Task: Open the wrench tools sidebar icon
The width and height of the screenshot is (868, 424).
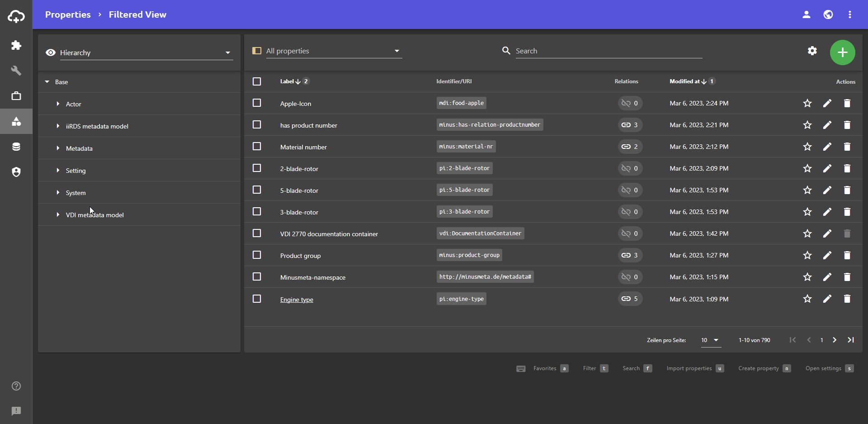Action: (x=16, y=71)
